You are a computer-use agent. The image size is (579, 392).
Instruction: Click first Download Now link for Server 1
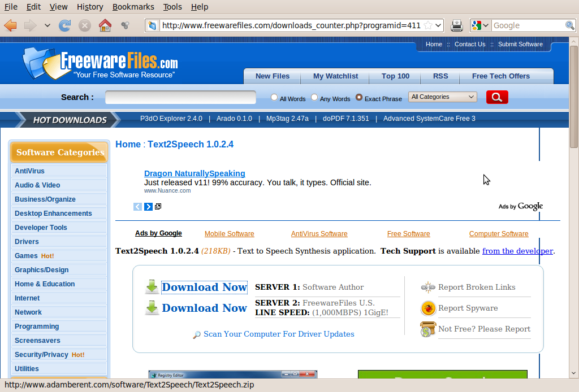click(x=205, y=287)
